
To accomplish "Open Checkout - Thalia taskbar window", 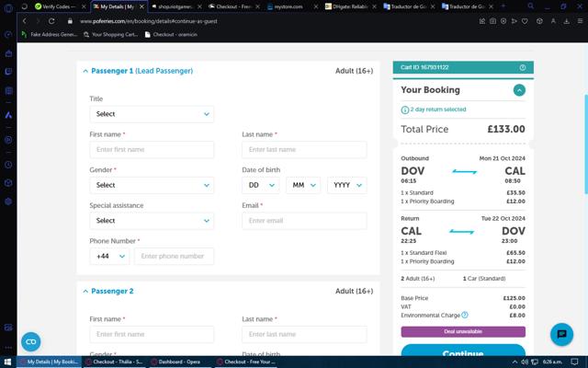I will point(114,362).
